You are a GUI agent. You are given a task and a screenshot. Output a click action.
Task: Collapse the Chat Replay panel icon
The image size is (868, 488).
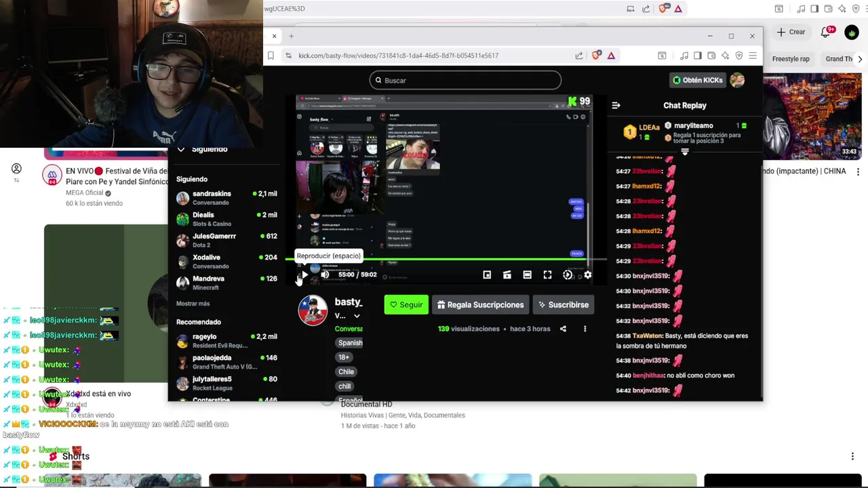(x=616, y=105)
